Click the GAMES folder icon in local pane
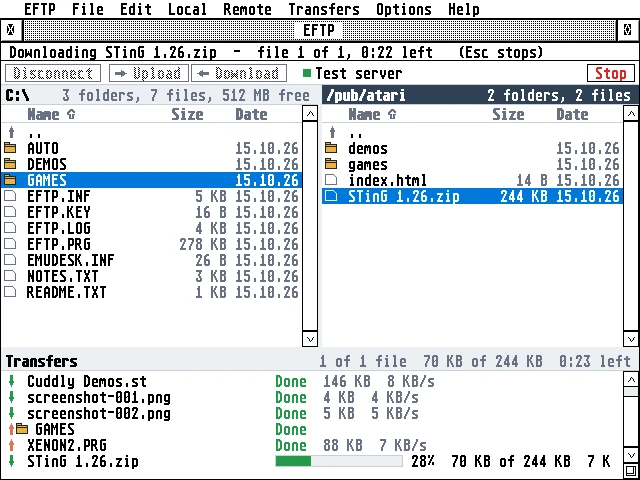 (x=10, y=180)
